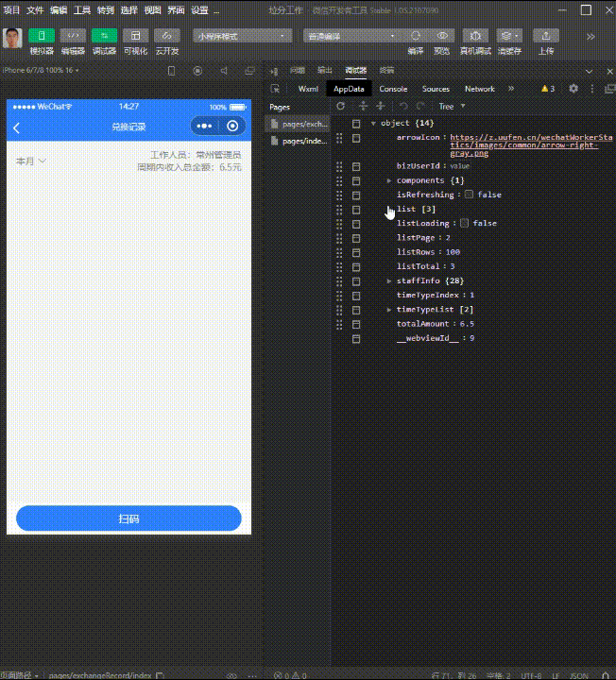This screenshot has width=616, height=680.
Task: Undo last AppData edit
Action: click(x=403, y=106)
